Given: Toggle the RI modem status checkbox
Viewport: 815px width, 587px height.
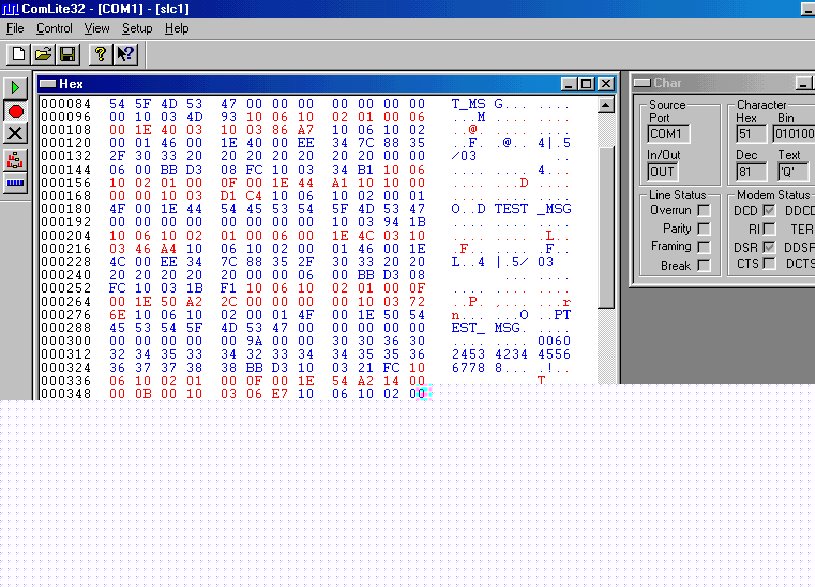Looking at the screenshot, I should 769,229.
